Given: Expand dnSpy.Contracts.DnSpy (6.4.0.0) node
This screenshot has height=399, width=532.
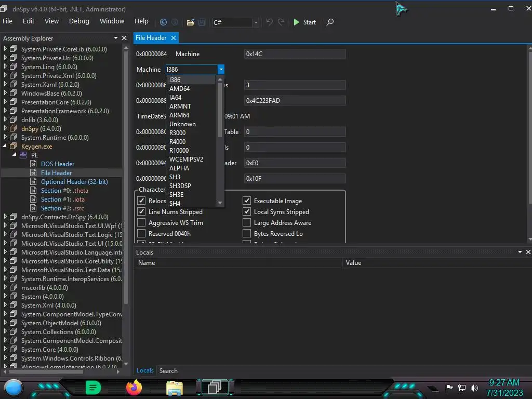Looking at the screenshot, I should point(5,217).
